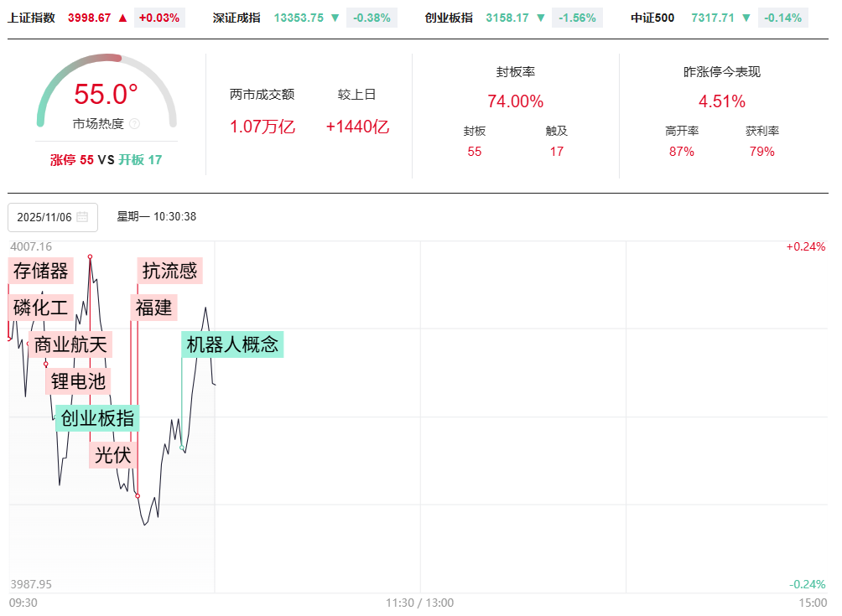Click the red up arrow next to 上证指数

[123, 18]
